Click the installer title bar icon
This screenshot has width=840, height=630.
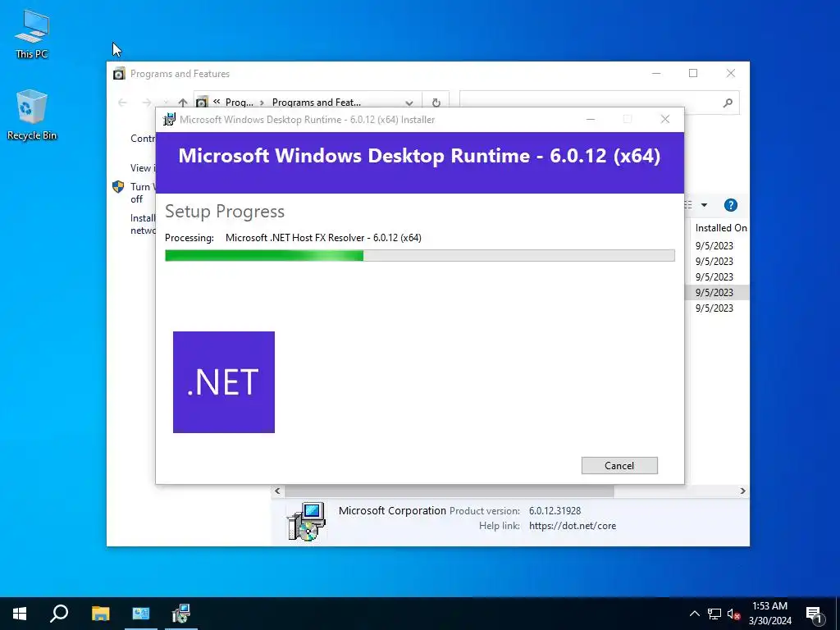tap(169, 120)
